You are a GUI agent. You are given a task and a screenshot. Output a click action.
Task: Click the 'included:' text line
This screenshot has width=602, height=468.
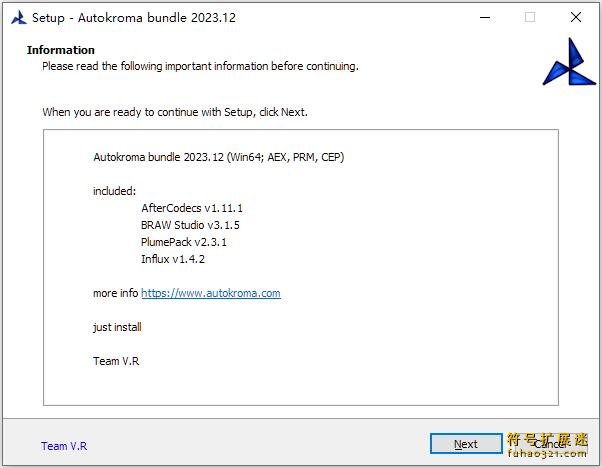[x=114, y=191]
